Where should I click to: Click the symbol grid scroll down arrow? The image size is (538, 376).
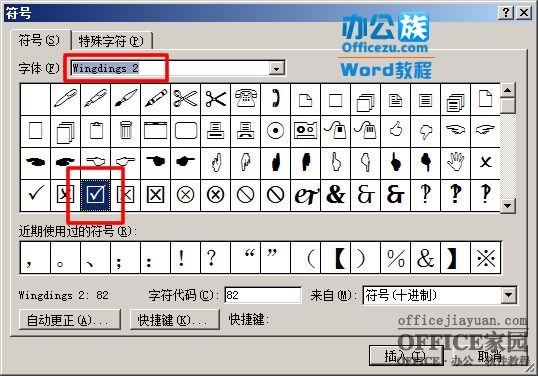(x=508, y=206)
